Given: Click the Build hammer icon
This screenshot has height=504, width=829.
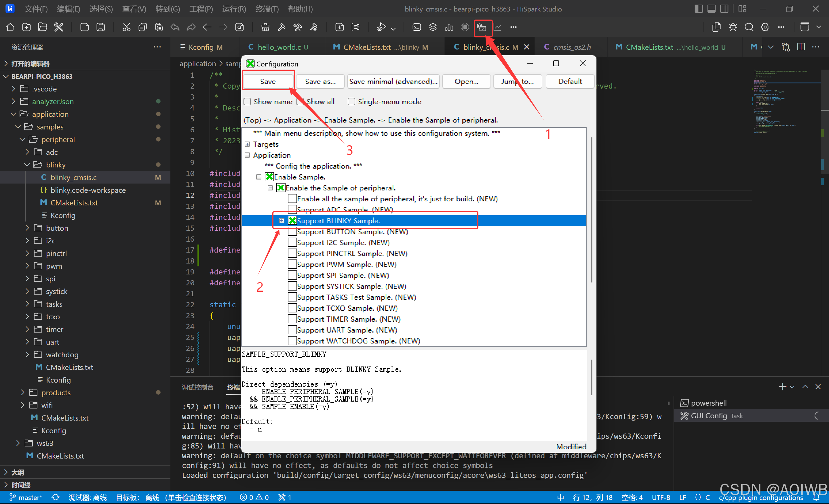Looking at the screenshot, I should click(282, 27).
